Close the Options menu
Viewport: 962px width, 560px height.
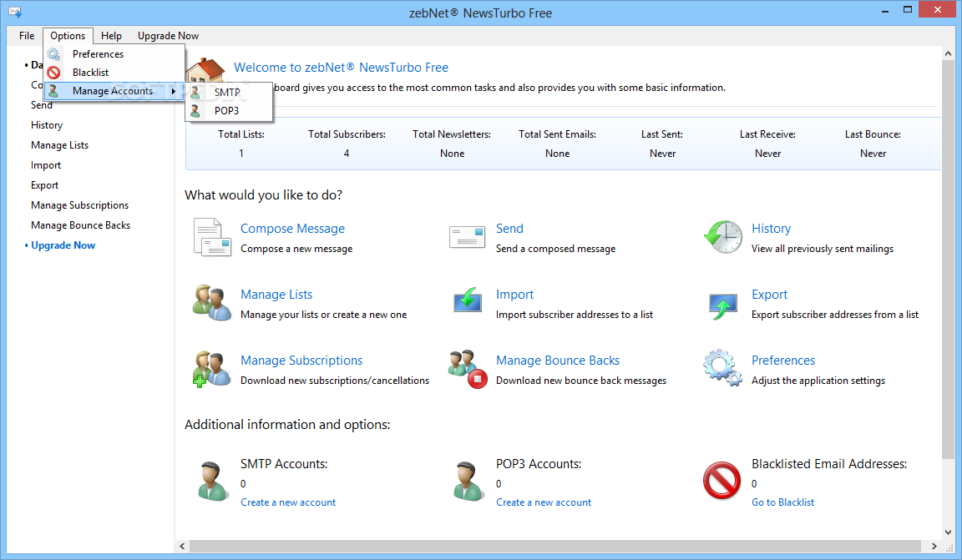click(x=68, y=36)
